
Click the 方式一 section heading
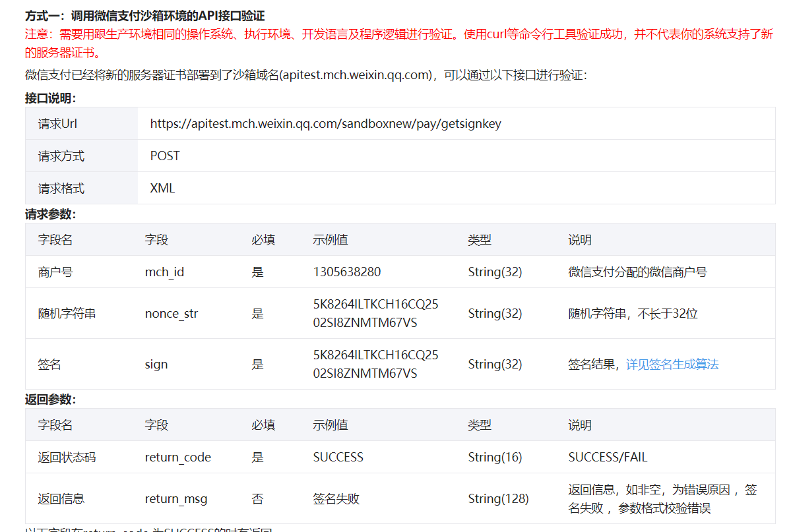point(144,16)
